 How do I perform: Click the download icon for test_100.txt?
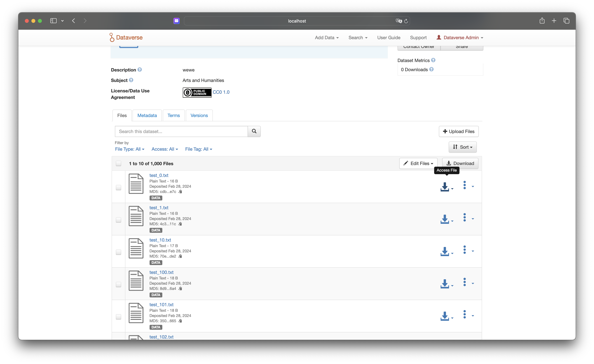coord(445,284)
